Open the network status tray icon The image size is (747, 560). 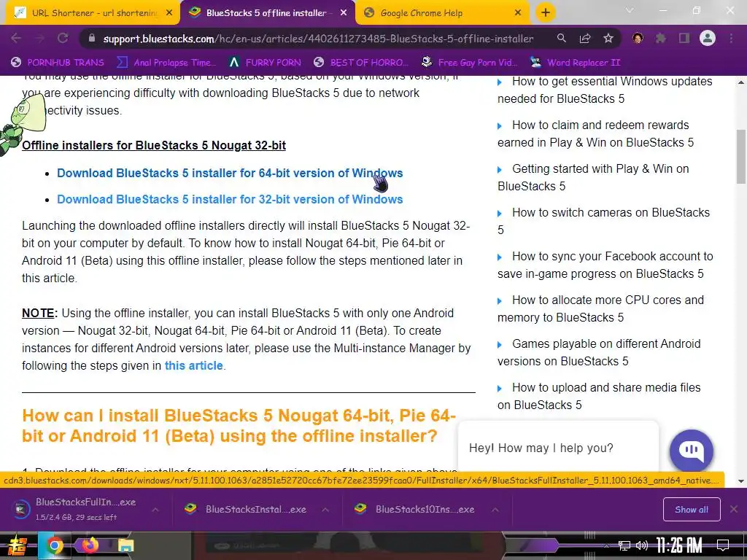pyautogui.click(x=624, y=545)
